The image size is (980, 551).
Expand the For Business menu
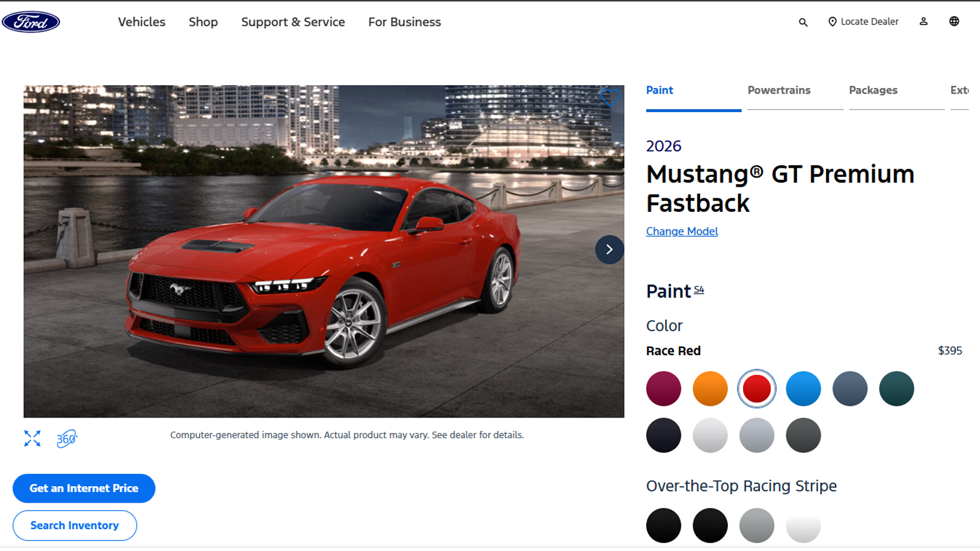[x=404, y=22]
